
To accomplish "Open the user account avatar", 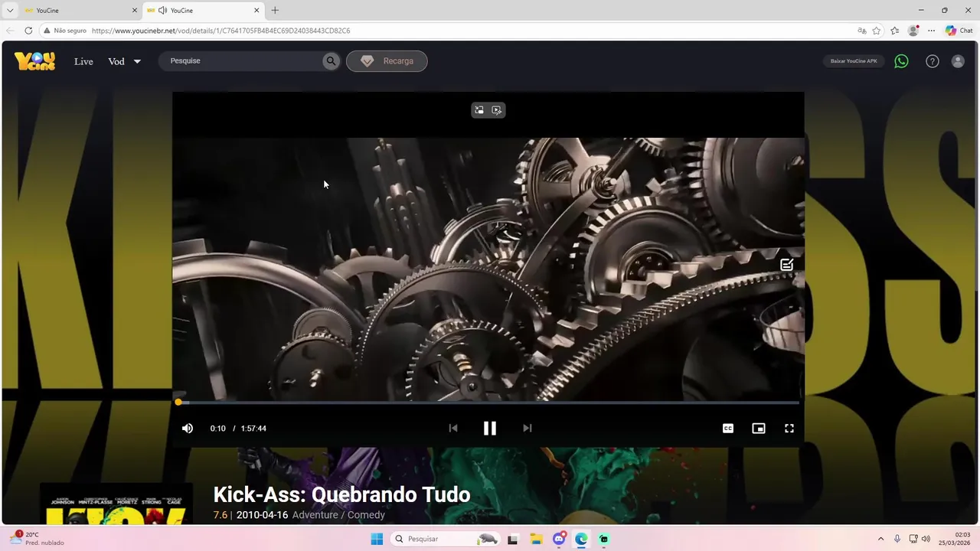I will (958, 61).
